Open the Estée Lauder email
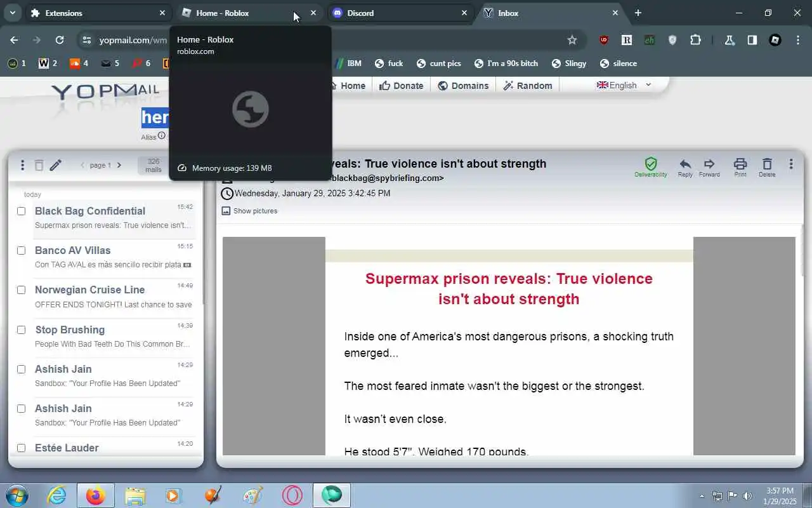The image size is (812, 508). tap(113, 447)
